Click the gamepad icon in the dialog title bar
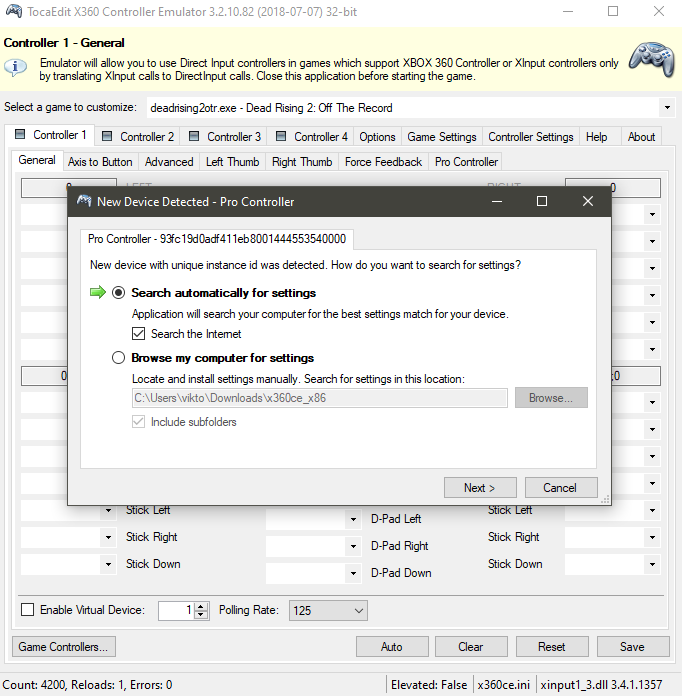Image resolution: width=682 pixels, height=696 pixels. [84, 201]
